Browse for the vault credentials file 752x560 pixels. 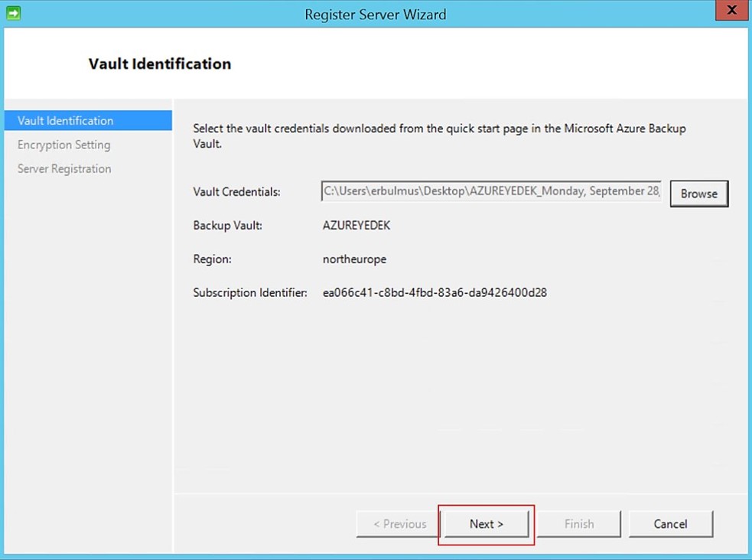(x=698, y=194)
